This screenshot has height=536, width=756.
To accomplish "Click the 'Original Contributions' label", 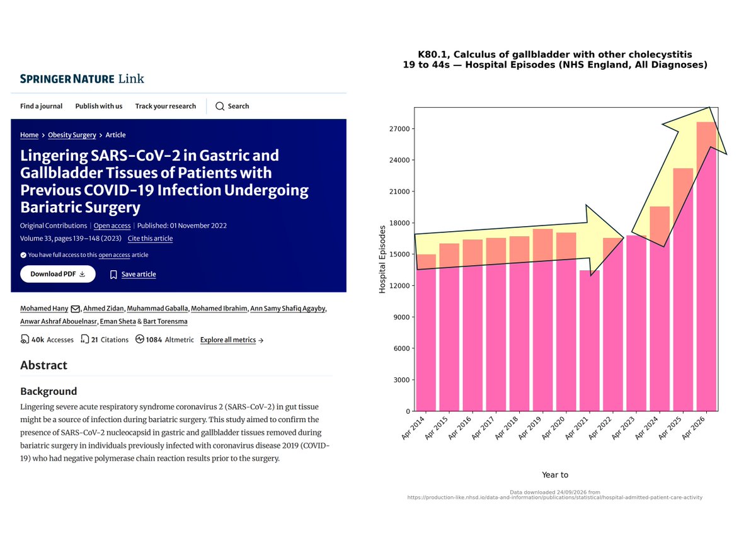I will [54, 225].
